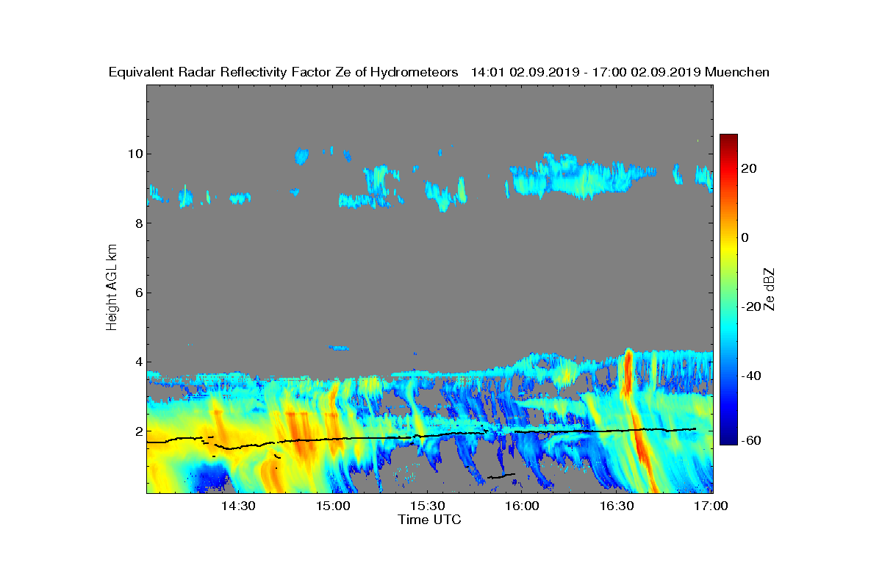
Task: Click the y-axis tick label '10'
Action: click(134, 154)
